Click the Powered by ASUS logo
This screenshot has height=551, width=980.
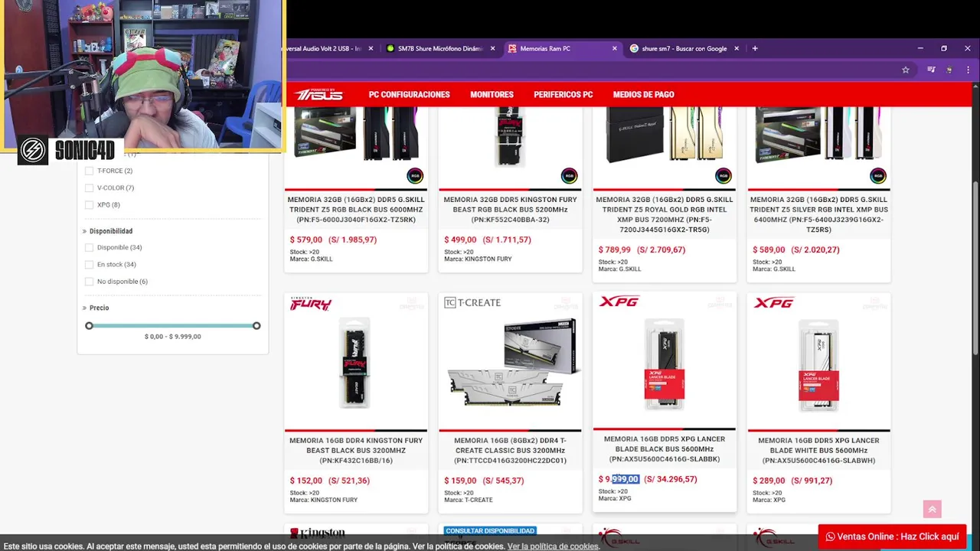point(318,94)
